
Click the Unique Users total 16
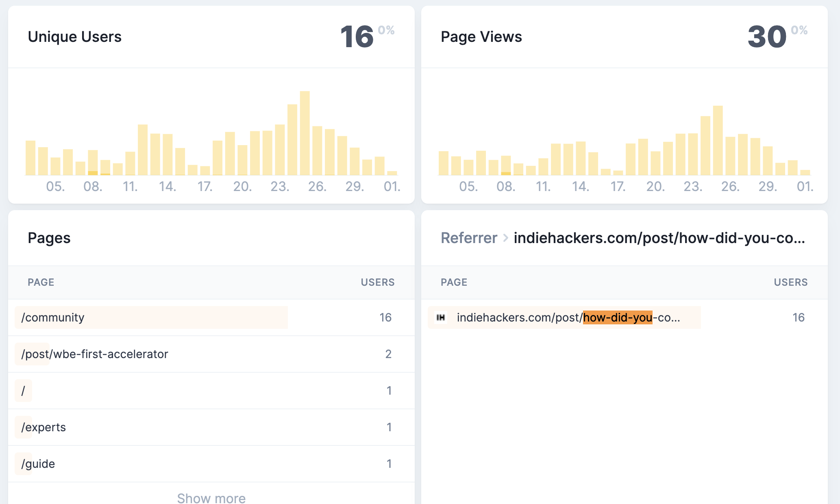coord(357,37)
